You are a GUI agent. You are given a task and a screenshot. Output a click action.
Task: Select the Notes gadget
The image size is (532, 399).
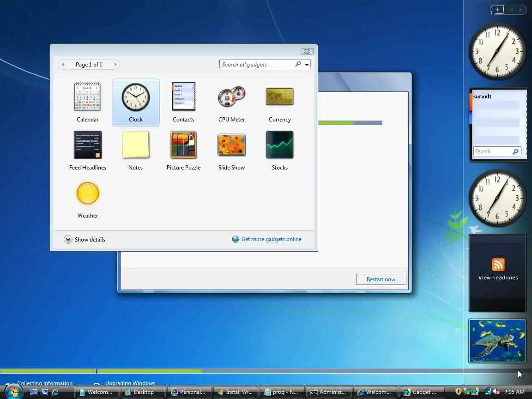coord(135,150)
